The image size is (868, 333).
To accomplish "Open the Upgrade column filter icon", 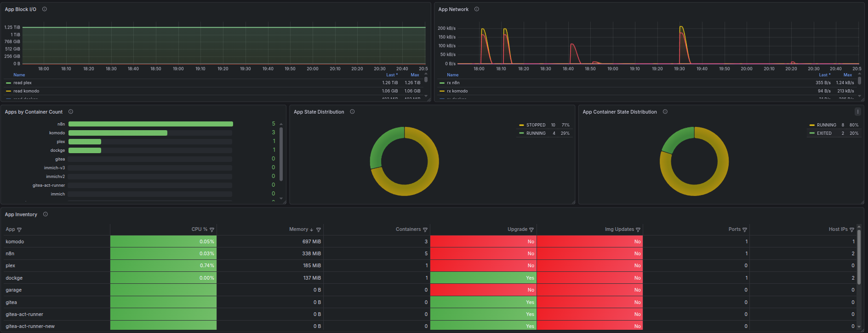I will coord(531,230).
